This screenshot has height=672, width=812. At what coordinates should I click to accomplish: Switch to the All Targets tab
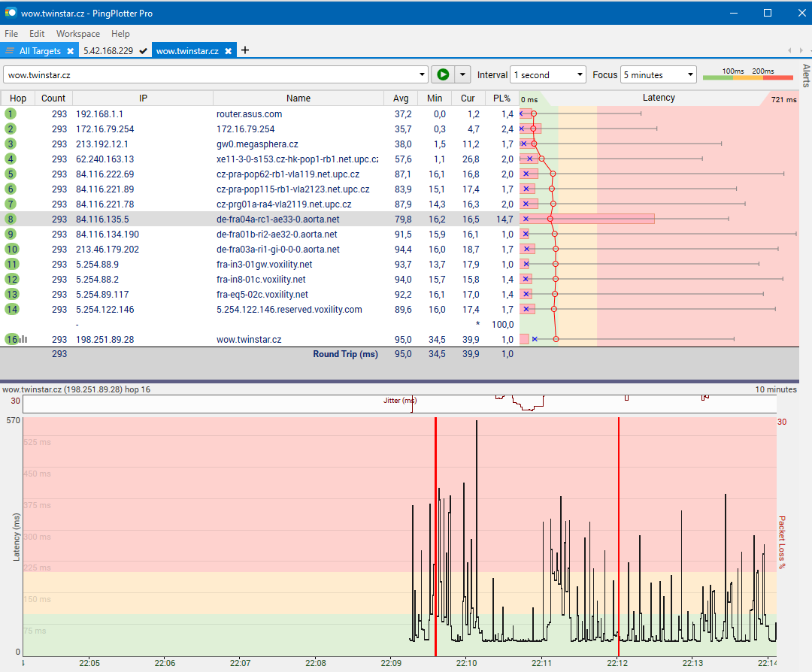coord(39,51)
